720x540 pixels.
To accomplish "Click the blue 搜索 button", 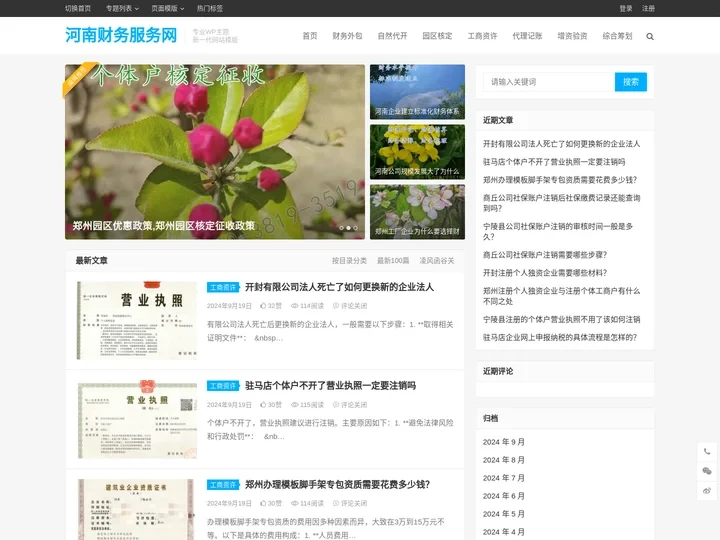I will point(631,82).
